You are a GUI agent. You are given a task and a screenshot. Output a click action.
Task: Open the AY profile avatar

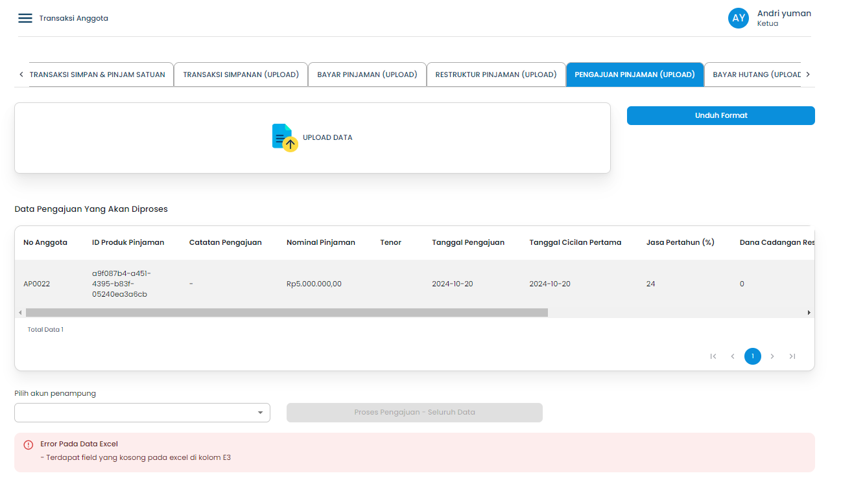[738, 18]
